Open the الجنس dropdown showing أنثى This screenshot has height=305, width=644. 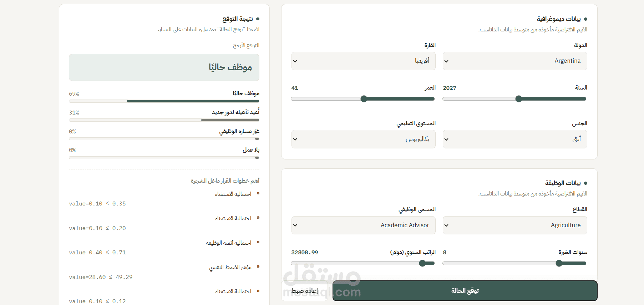(x=515, y=139)
